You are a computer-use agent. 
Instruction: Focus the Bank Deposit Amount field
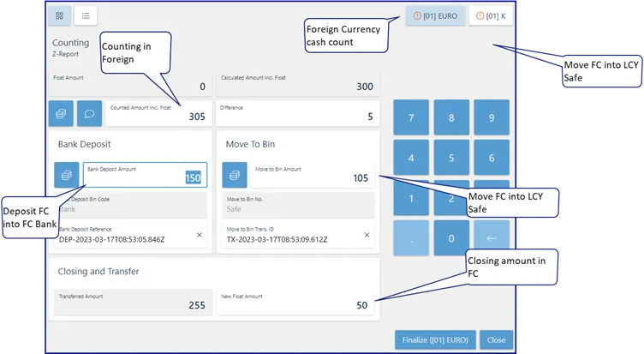[145, 175]
